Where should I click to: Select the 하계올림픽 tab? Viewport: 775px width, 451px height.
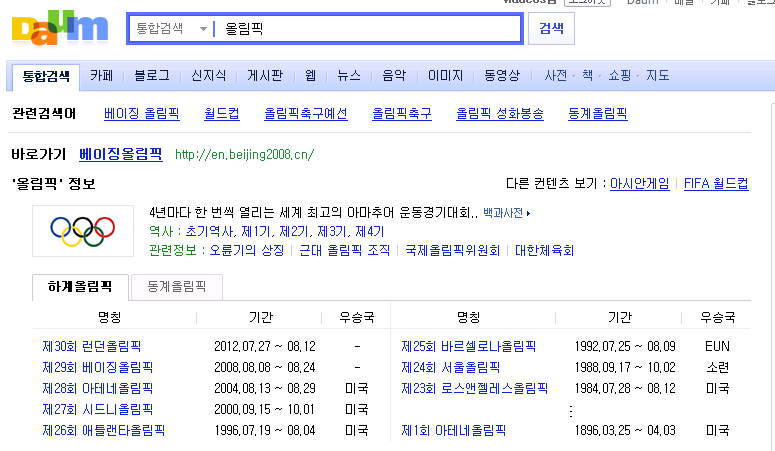coord(80,287)
